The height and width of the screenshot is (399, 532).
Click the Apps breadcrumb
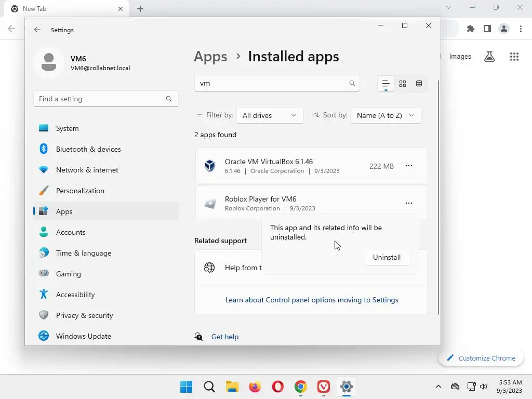(210, 57)
